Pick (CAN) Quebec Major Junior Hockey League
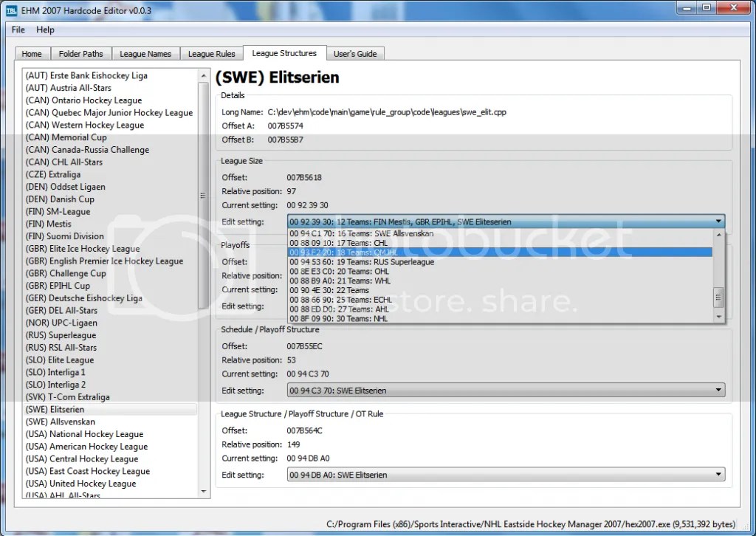The image size is (756, 536). point(111,113)
